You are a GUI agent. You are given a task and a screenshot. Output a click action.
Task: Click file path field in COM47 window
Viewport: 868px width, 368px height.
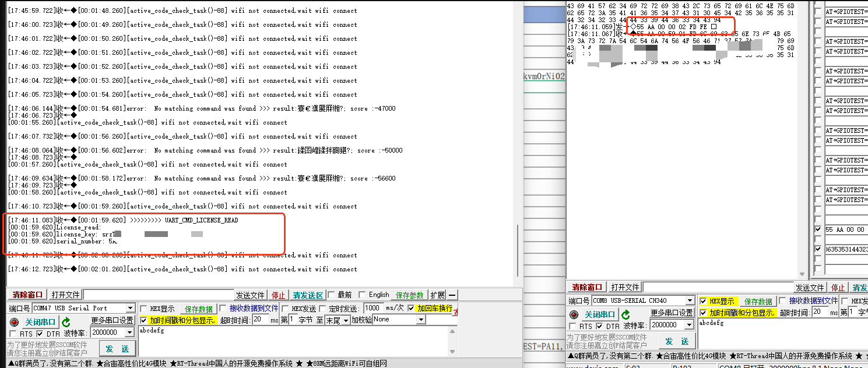[158, 295]
